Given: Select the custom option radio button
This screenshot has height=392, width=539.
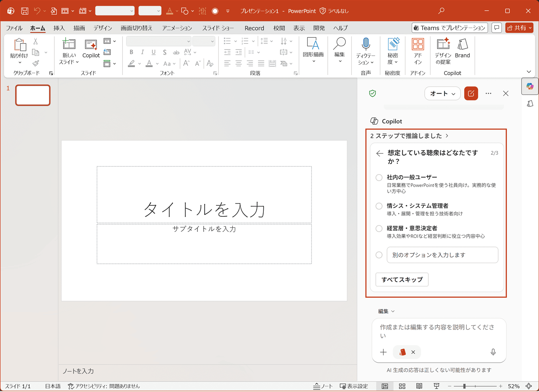Looking at the screenshot, I should click(x=379, y=255).
